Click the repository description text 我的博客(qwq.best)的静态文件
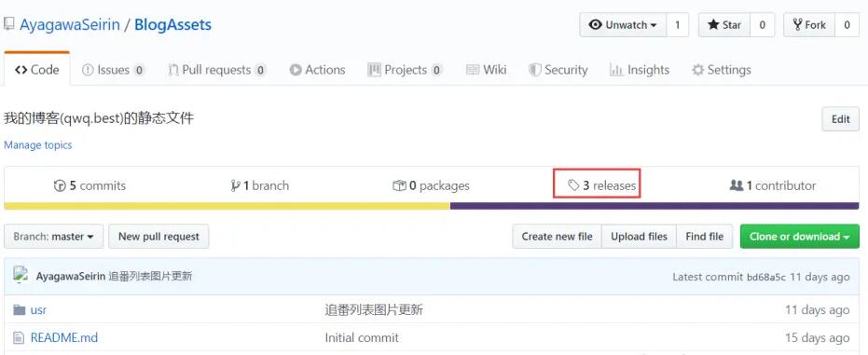This screenshot has width=868, height=355. (99, 118)
